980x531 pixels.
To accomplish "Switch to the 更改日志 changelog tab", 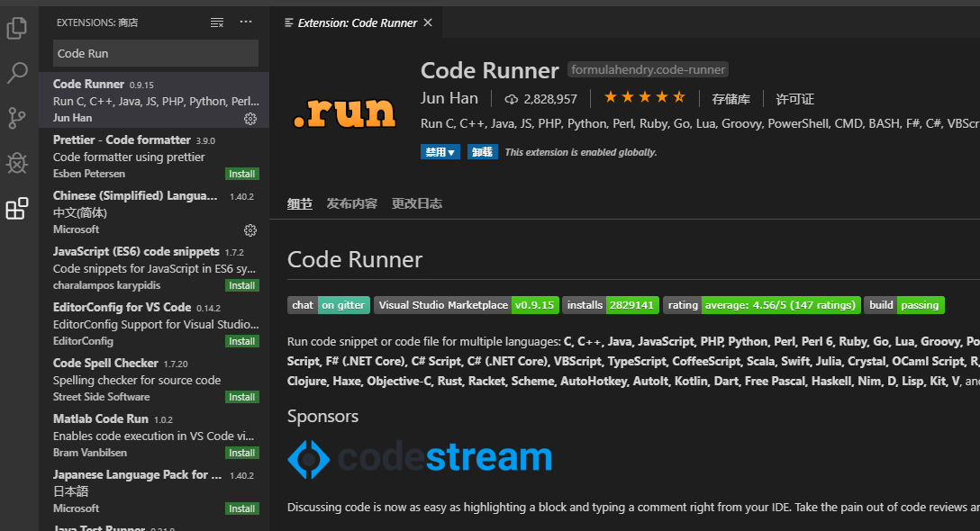I will click(417, 203).
